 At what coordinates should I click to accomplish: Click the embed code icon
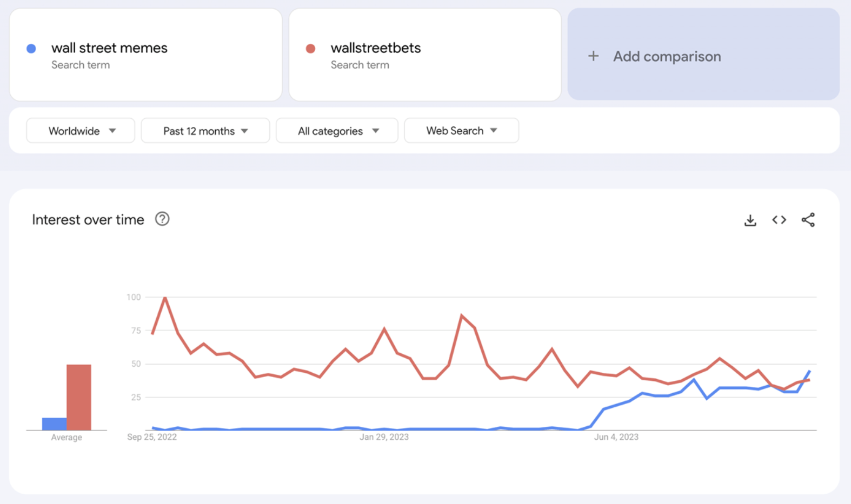pyautogui.click(x=779, y=220)
